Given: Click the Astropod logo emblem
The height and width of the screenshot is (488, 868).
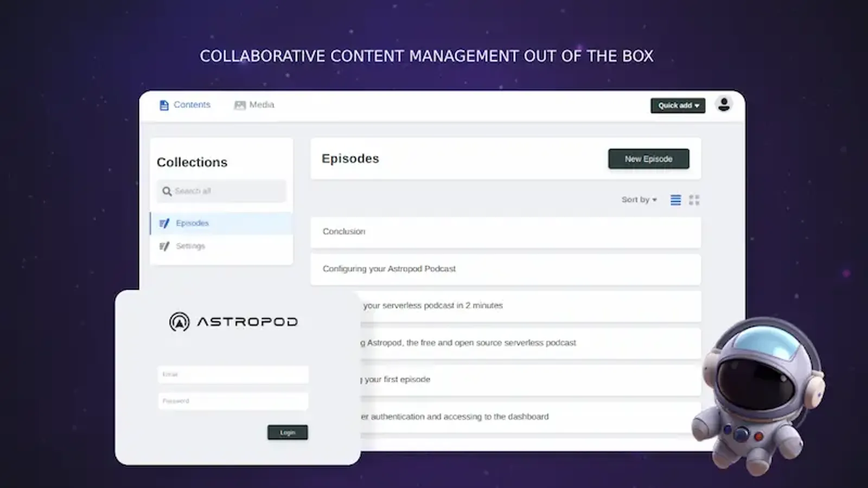Looking at the screenshot, I should pos(179,322).
